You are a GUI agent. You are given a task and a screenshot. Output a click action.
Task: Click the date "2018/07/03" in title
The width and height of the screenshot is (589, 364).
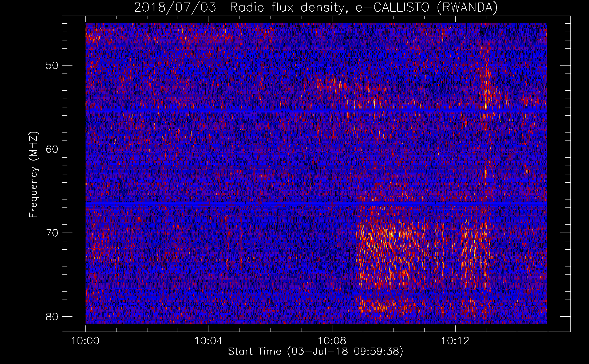coord(175,8)
